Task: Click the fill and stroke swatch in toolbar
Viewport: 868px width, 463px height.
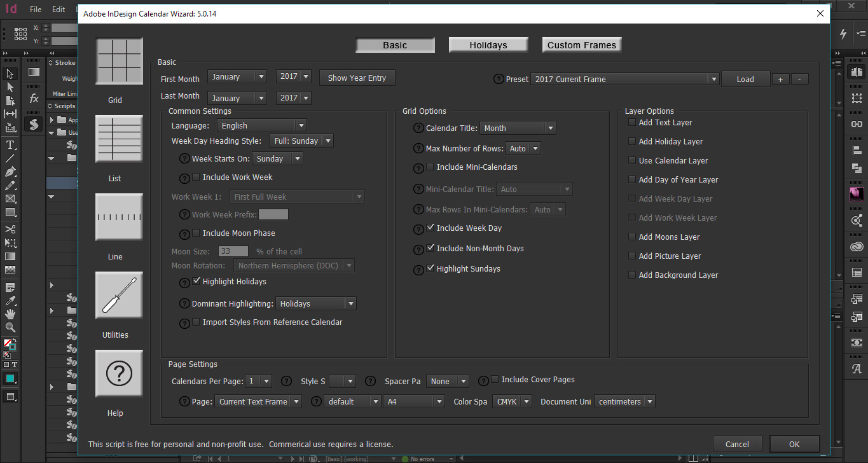Action: pos(9,345)
